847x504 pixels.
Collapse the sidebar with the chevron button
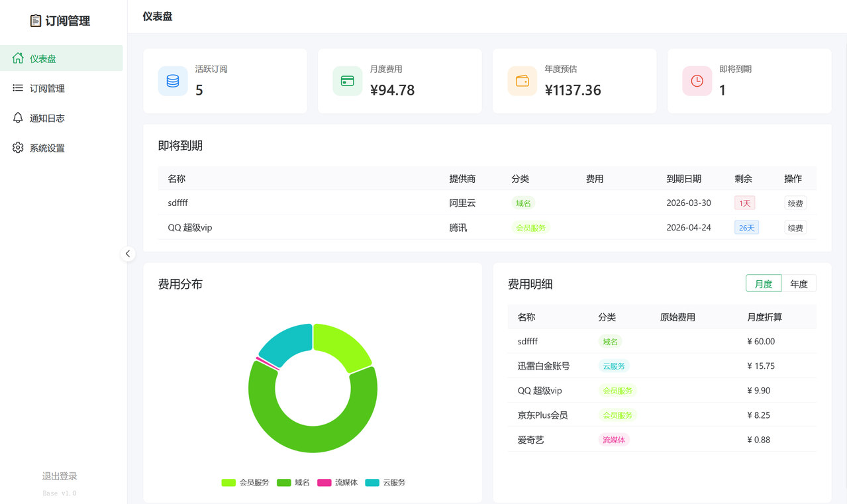pyautogui.click(x=128, y=254)
